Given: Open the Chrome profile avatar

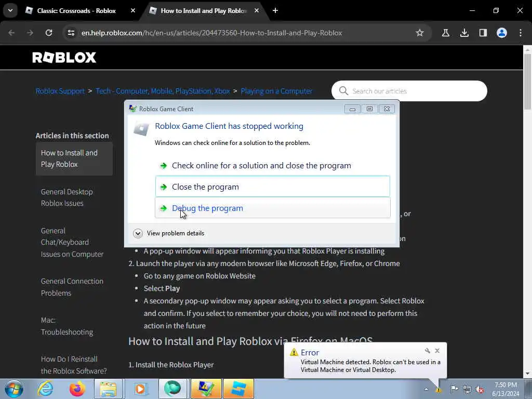Looking at the screenshot, I should pyautogui.click(x=502, y=33).
